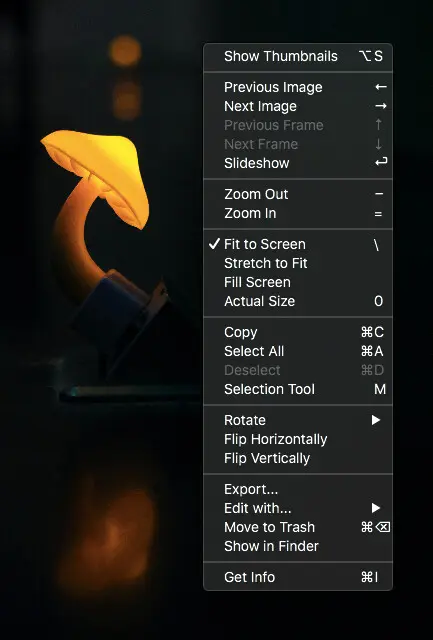The image size is (433, 640).
Task: Start the Slideshow
Action: click(298, 163)
